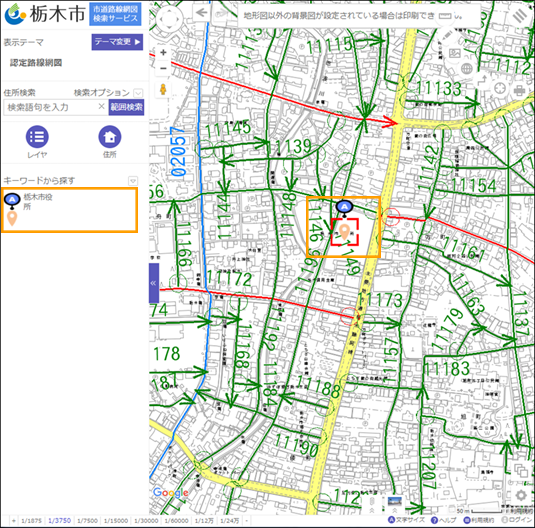Screen dimensions: 535x528
Task: Collapse the side panel with « tab
Action: [154, 283]
